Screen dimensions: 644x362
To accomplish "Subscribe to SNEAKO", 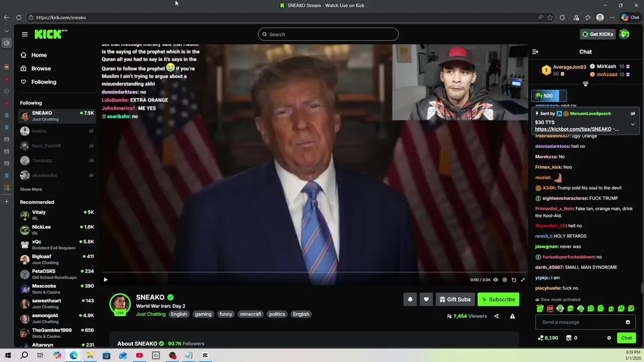I will coord(498,299).
